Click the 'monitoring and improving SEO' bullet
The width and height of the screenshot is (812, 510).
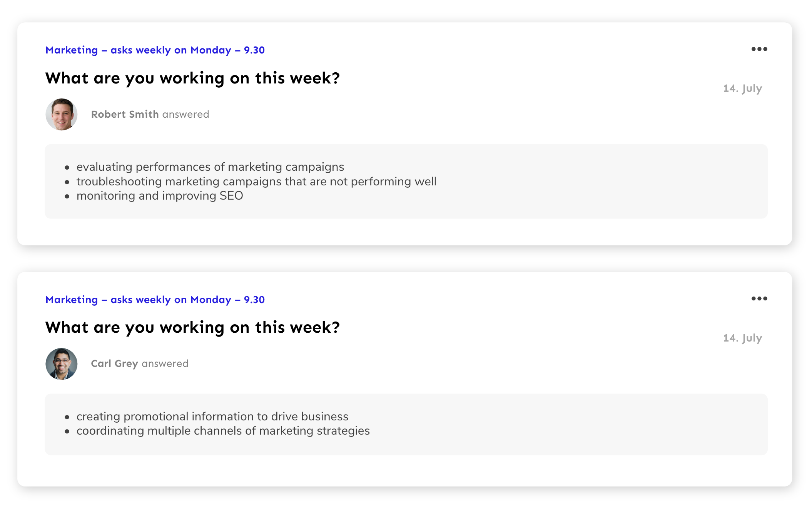tap(160, 196)
